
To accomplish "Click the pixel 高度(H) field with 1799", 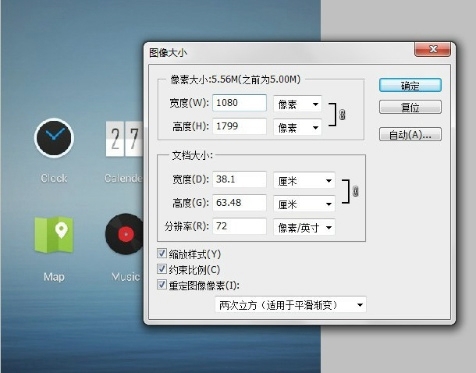I will click(x=239, y=126).
